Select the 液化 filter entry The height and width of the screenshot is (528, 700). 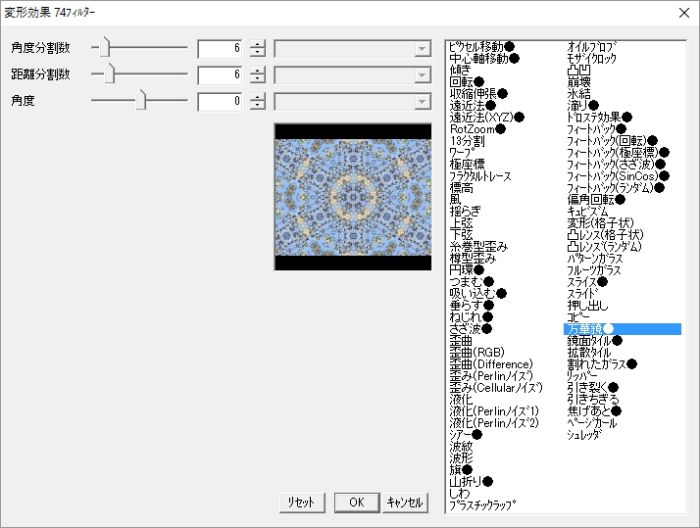pos(461,399)
